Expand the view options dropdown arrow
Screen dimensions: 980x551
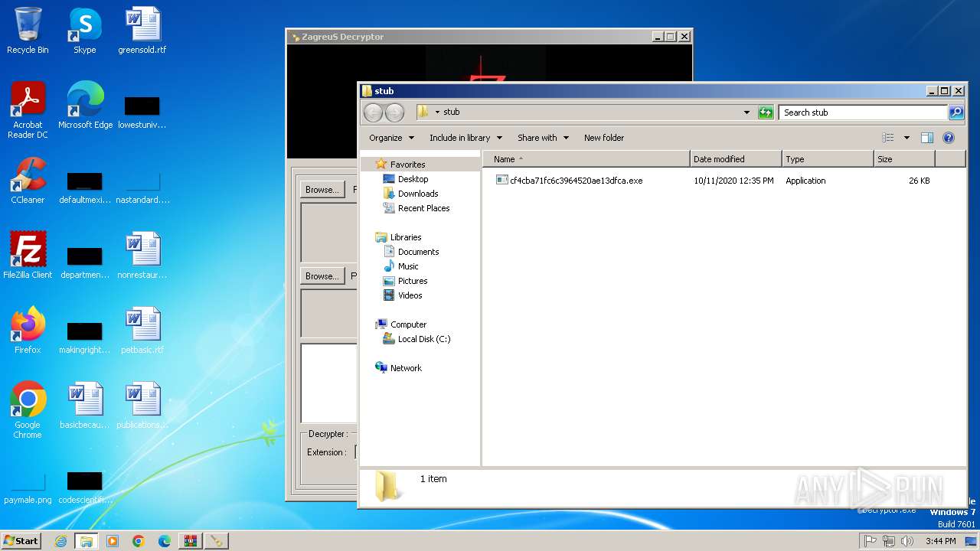906,138
